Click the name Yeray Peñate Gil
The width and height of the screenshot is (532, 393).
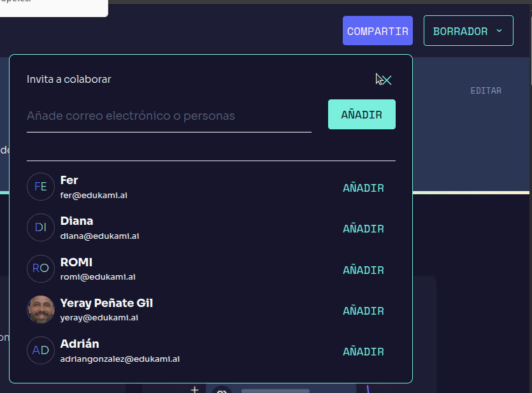[x=106, y=303]
